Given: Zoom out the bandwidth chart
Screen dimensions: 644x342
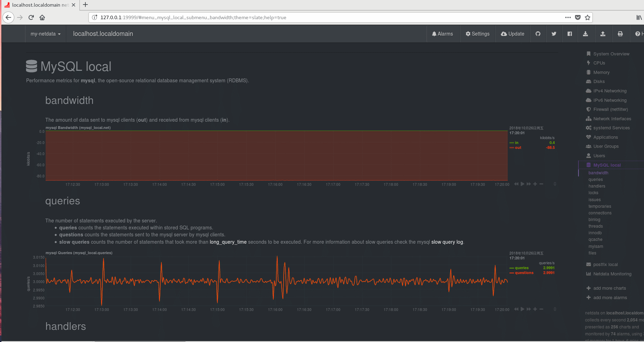Looking at the screenshot, I should [541, 184].
